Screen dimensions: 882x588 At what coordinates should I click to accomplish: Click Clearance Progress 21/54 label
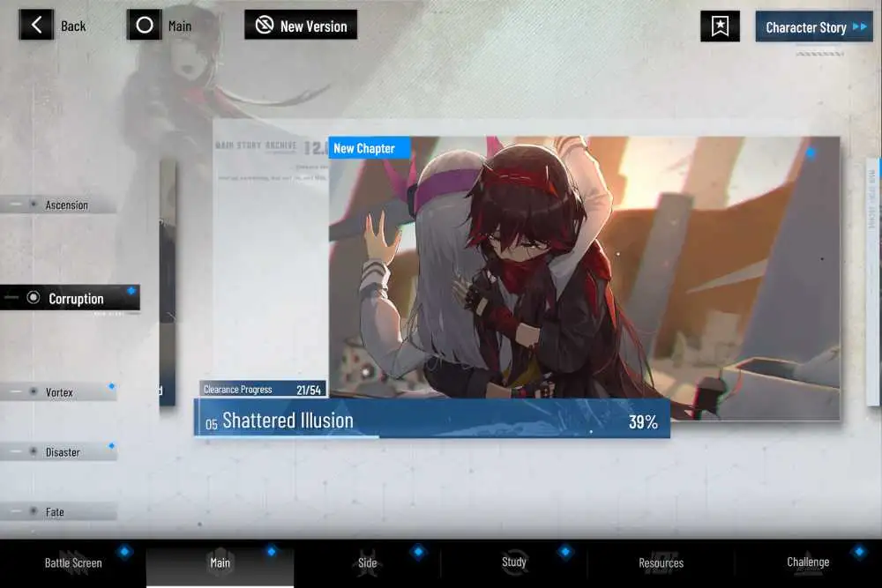click(263, 389)
